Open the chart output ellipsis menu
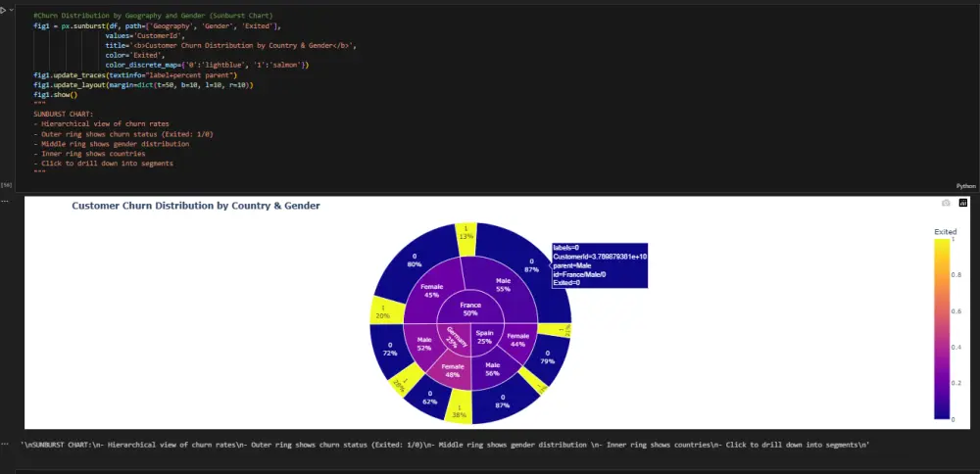This screenshot has width=980, height=474. point(5,201)
